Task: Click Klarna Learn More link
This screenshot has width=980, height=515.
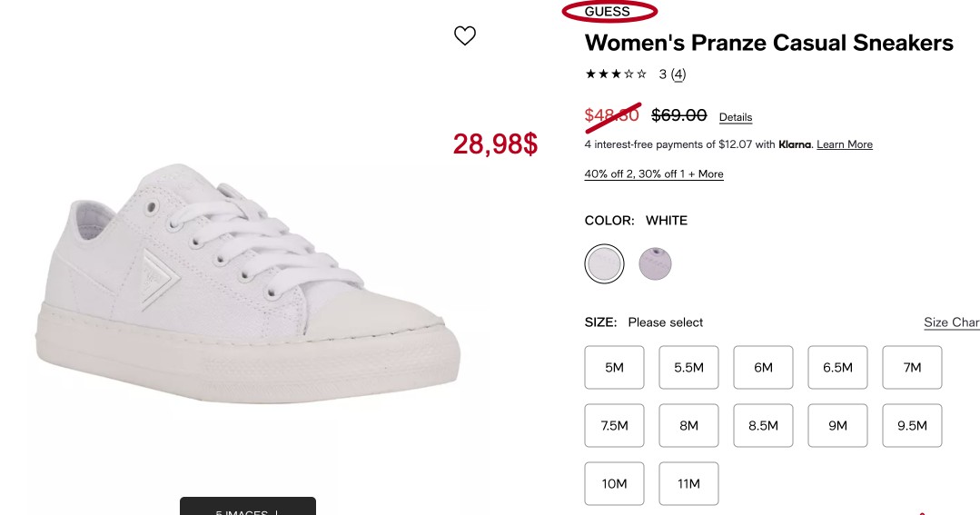Action: click(x=845, y=144)
